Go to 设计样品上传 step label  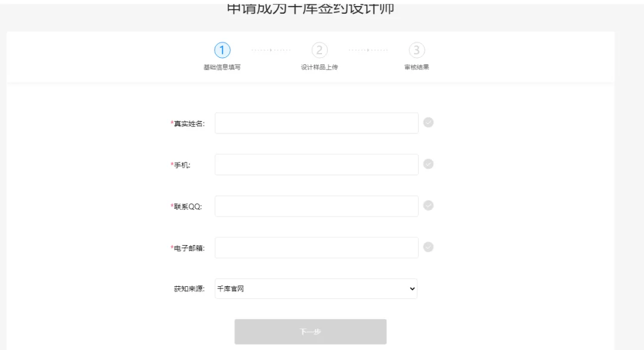pyautogui.click(x=319, y=67)
